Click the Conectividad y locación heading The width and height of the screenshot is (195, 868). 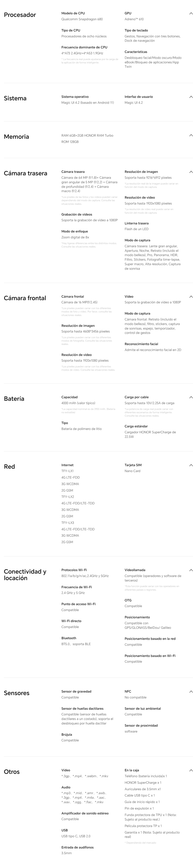(x=25, y=574)
